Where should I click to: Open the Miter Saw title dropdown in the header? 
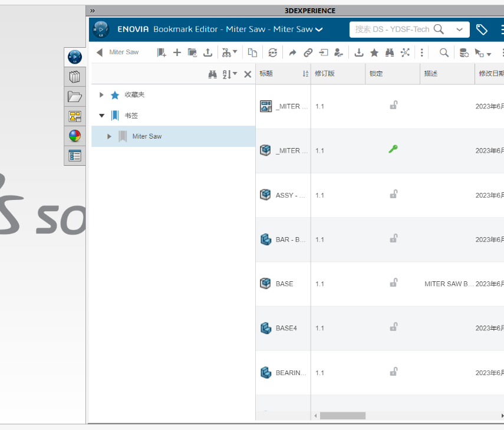pyautogui.click(x=318, y=28)
